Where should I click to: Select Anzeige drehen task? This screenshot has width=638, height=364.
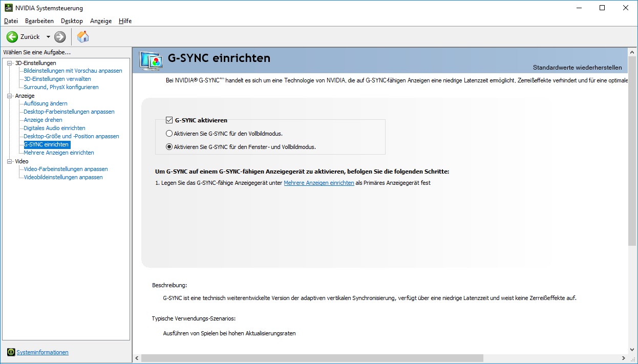click(43, 120)
